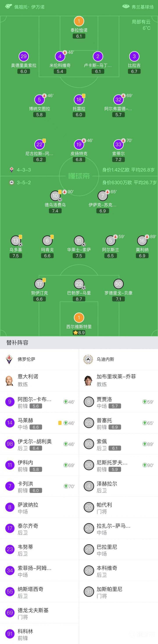
Task: Tap the referee whistle icon
Action: point(9,7)
